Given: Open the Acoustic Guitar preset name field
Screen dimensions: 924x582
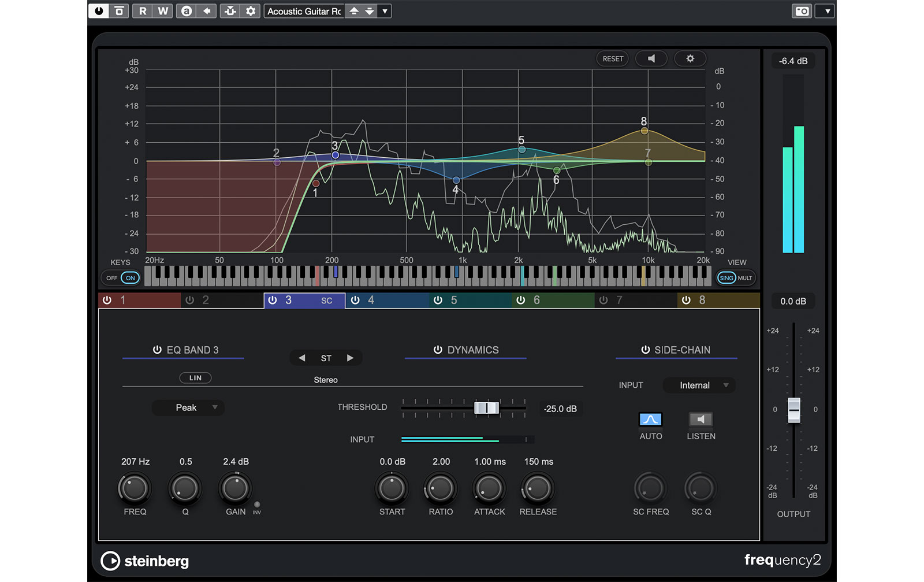Looking at the screenshot, I should (x=304, y=11).
